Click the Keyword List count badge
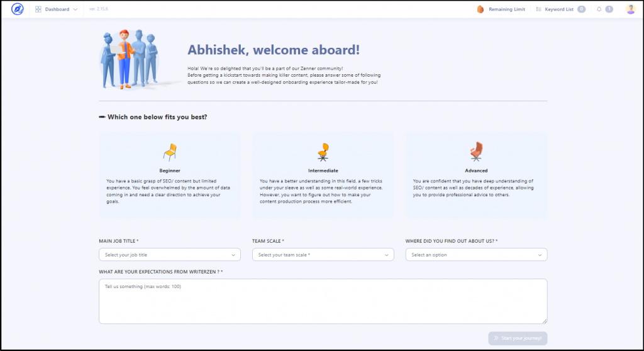 pyautogui.click(x=581, y=9)
